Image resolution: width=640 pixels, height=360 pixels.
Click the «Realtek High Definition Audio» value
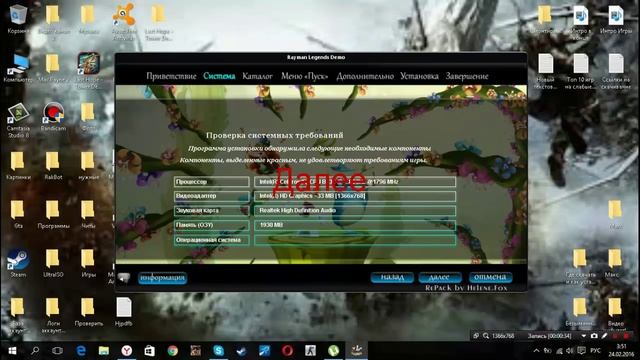click(x=355, y=211)
